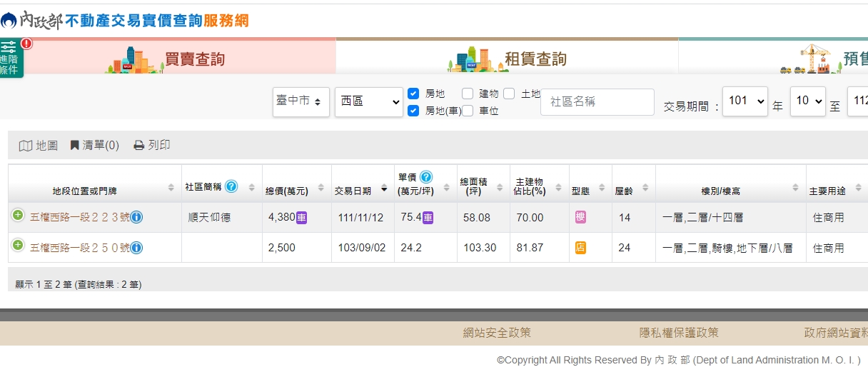Click the orange 店 building type icon
The height and width of the screenshot is (382, 868).
tap(580, 248)
